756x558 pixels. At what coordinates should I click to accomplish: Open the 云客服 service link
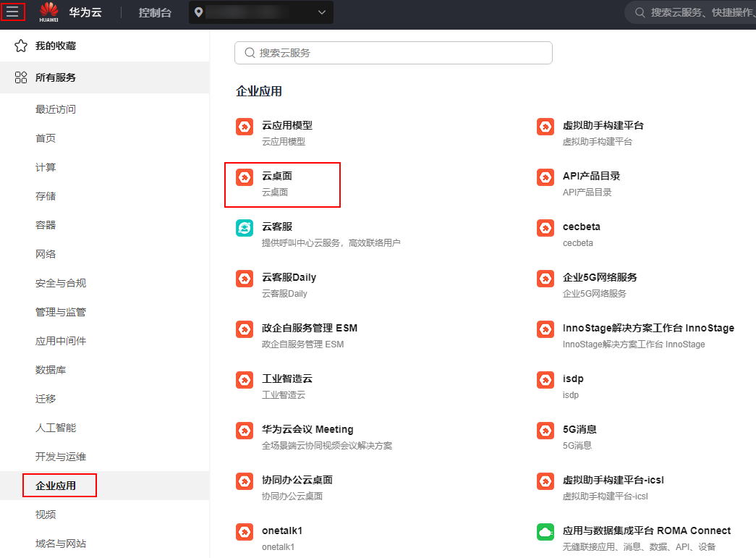tap(277, 227)
